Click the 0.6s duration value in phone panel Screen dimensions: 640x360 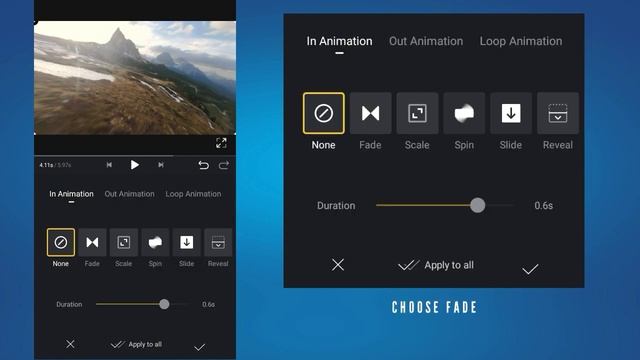(208, 304)
